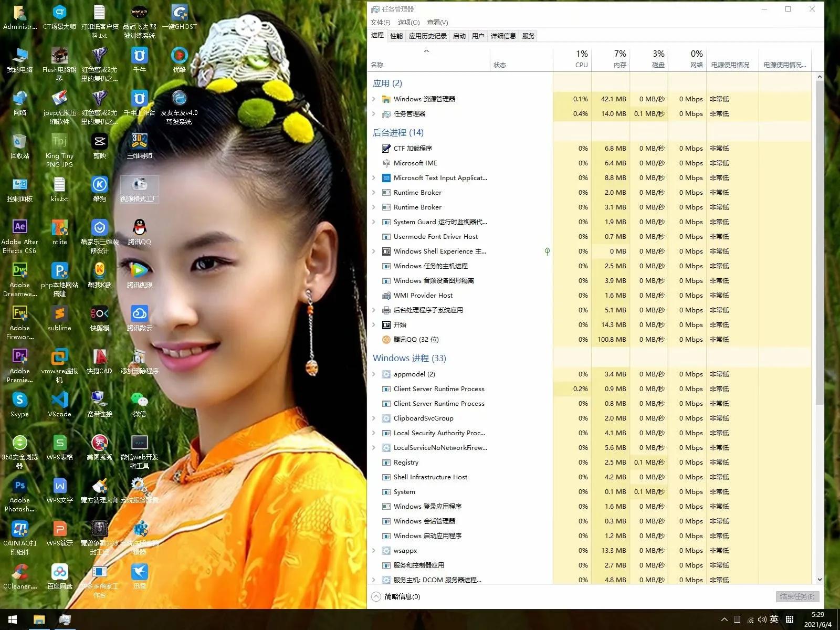Open the 快捷CAD desktop icon

click(x=99, y=361)
